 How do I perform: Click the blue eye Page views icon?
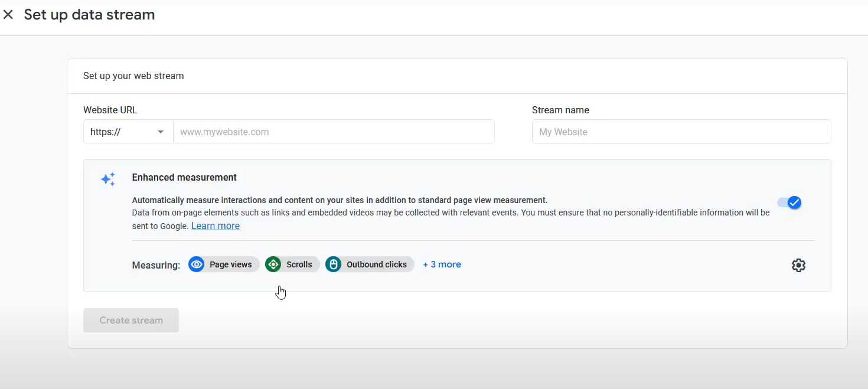[197, 264]
